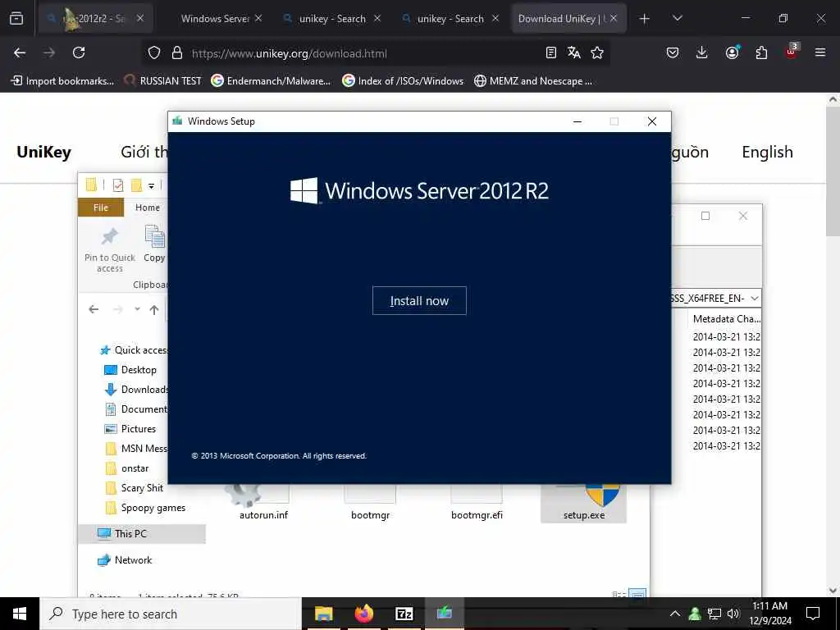The height and width of the screenshot is (630, 840).
Task: Click the translate page icon
Action: (x=573, y=52)
